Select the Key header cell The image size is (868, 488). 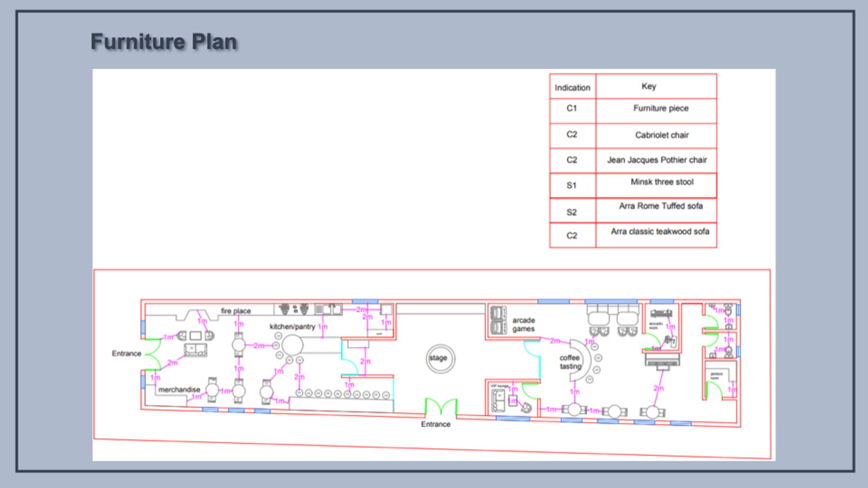click(x=656, y=86)
